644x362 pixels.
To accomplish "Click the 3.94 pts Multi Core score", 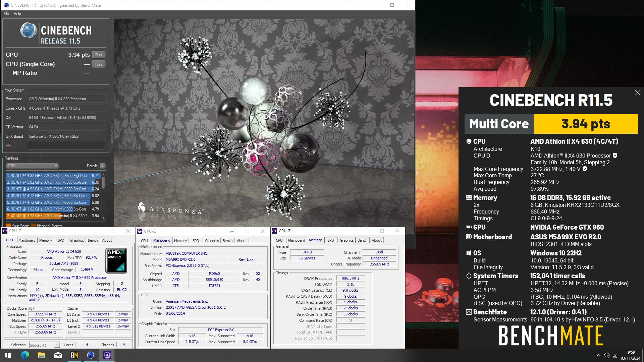I will (586, 124).
